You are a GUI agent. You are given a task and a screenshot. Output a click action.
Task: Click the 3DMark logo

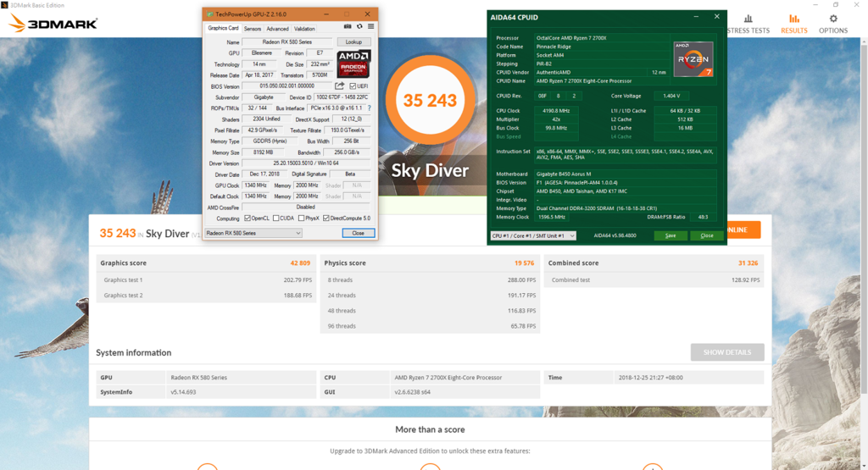(53, 23)
